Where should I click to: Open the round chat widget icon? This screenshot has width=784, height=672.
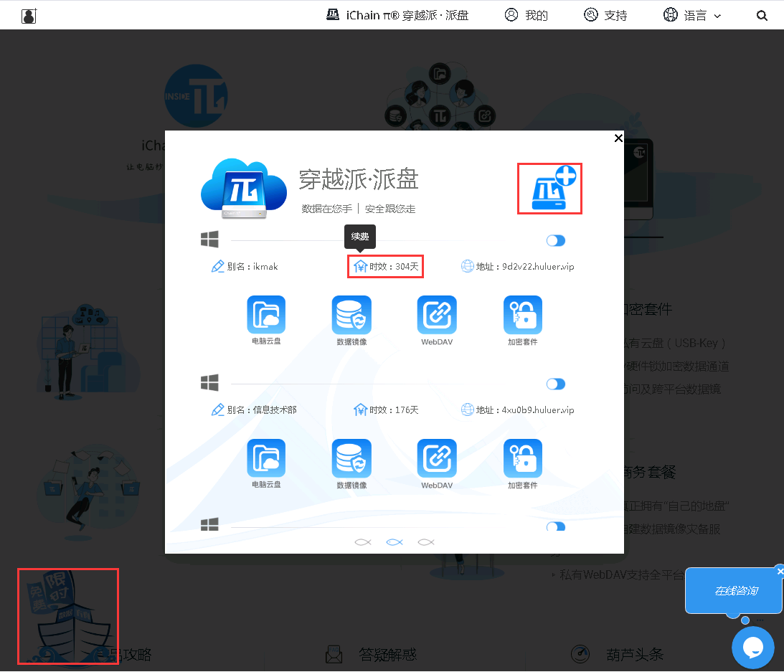[x=752, y=648]
